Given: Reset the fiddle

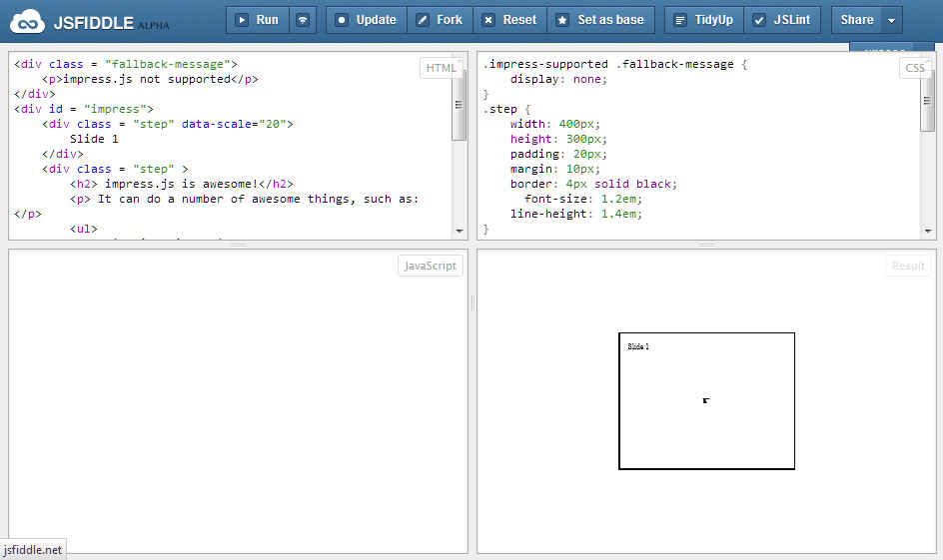Looking at the screenshot, I should click(x=510, y=20).
